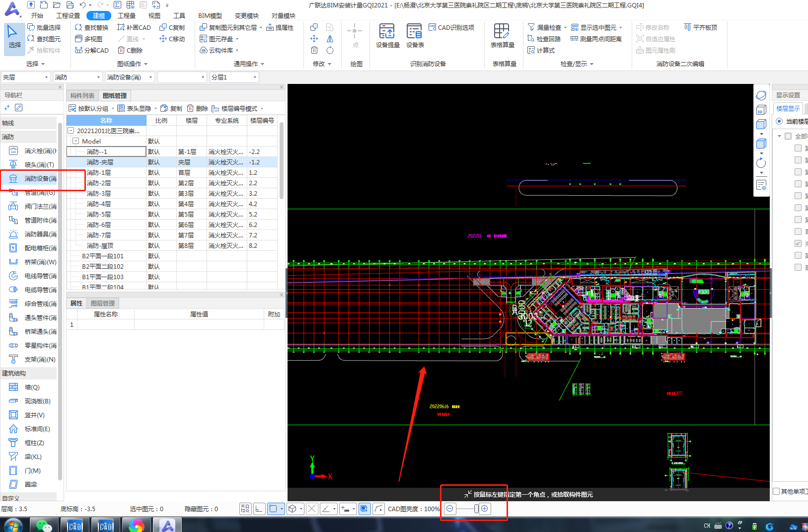Click 测量两点间距离
Screen dimensions: 808x532
click(596, 39)
